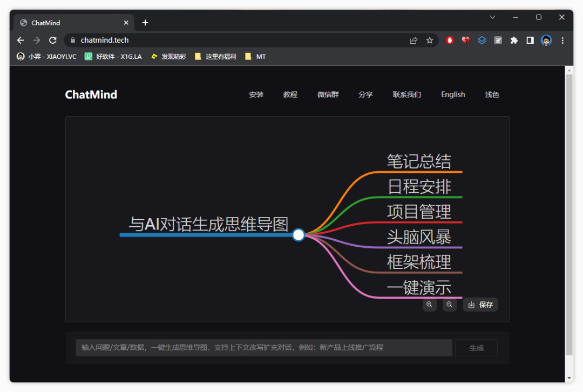Image resolution: width=583 pixels, height=392 pixels.
Task: Bookmark the page with the star icon
Action: click(430, 40)
